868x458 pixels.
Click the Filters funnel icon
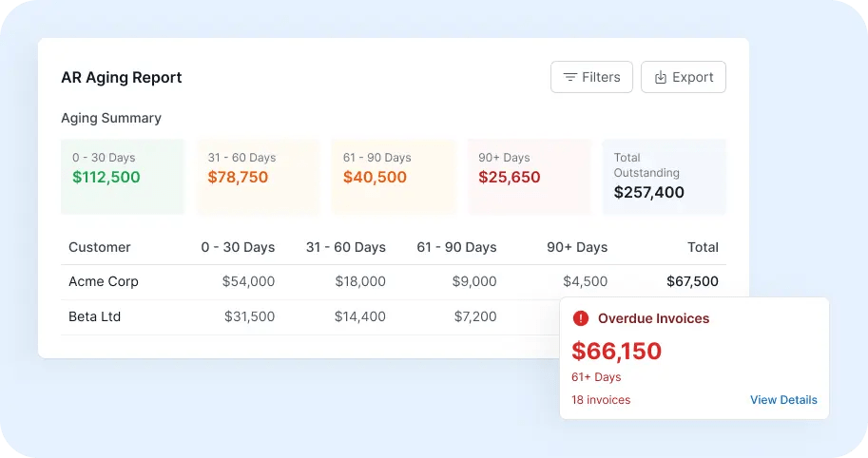569,77
